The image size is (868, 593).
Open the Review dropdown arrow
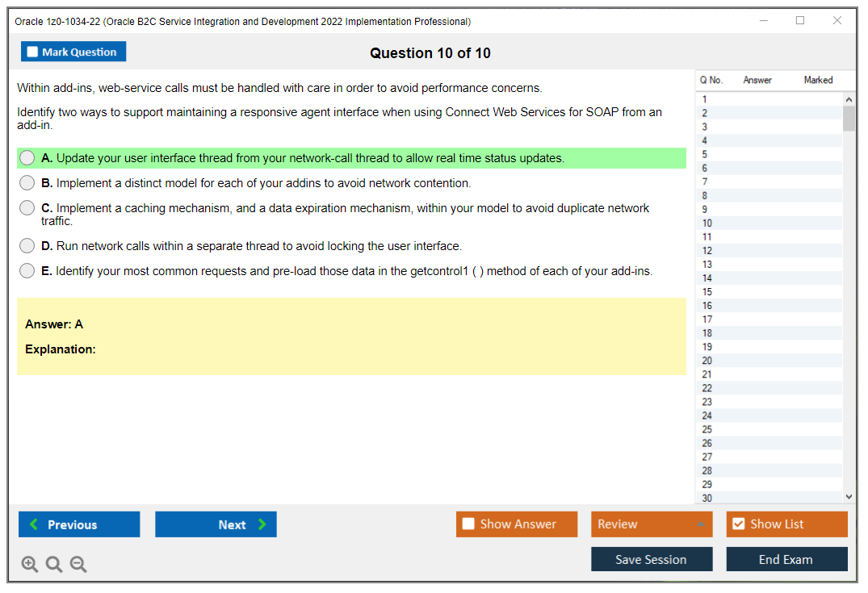pos(701,524)
